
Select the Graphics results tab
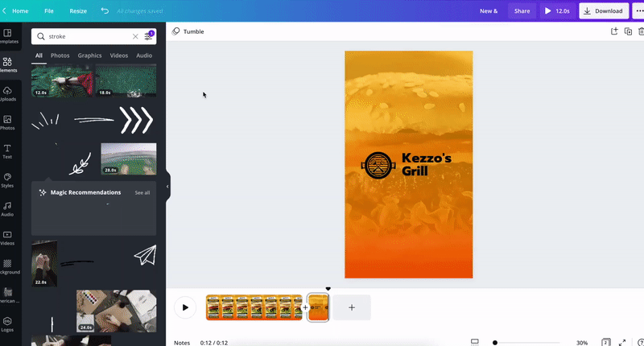tap(89, 56)
